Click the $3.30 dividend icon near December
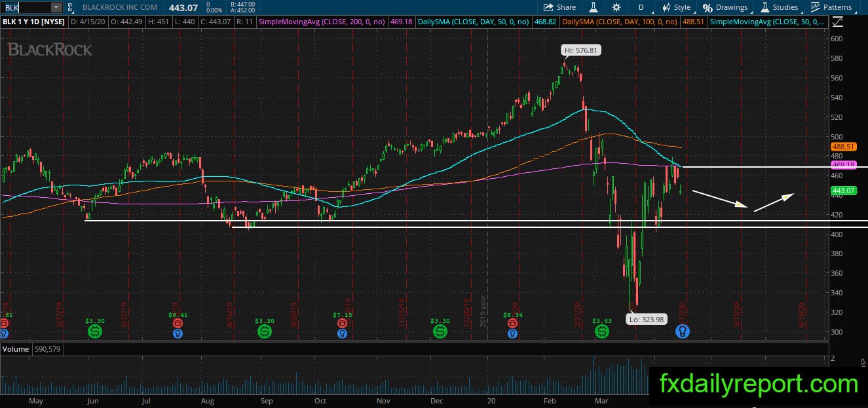Viewport: 868px width, 408px height. [440, 333]
